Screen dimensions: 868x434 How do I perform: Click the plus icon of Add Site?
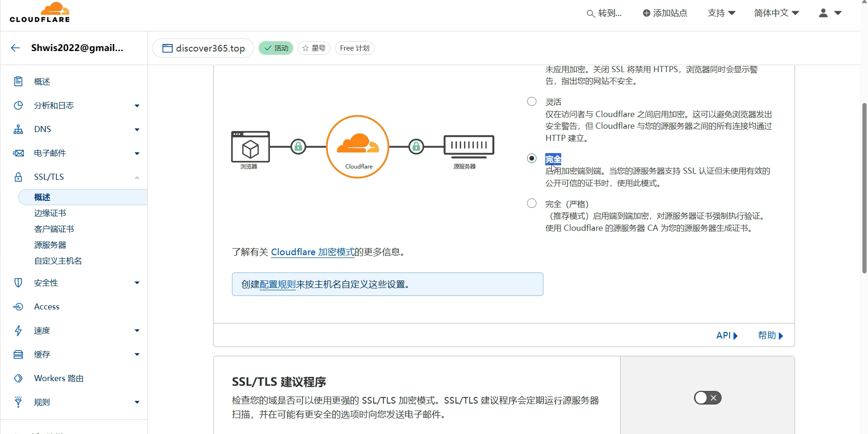tap(646, 13)
